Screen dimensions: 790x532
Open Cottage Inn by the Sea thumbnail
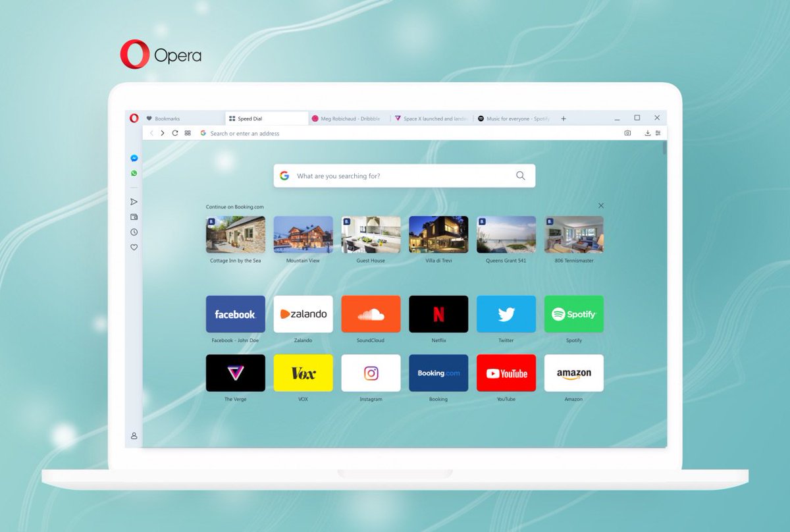[236, 234]
